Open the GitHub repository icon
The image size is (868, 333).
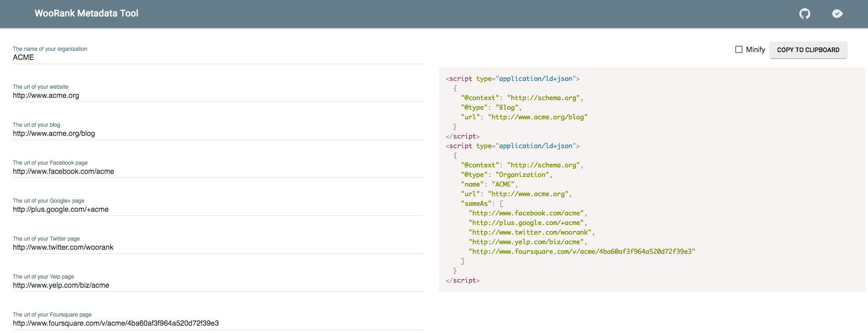(804, 14)
